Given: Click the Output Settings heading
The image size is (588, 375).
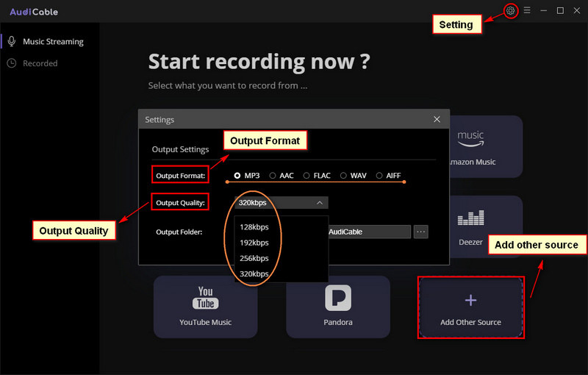Looking at the screenshot, I should pos(180,149).
